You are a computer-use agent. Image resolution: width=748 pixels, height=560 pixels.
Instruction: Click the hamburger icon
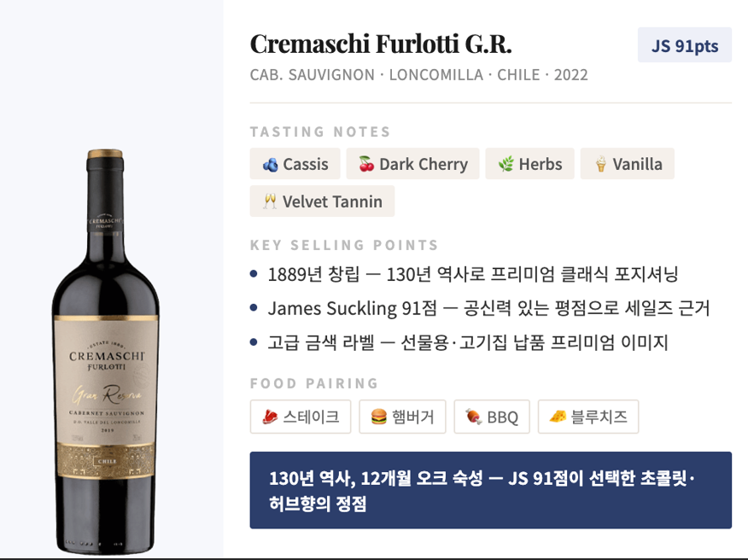coord(379,417)
